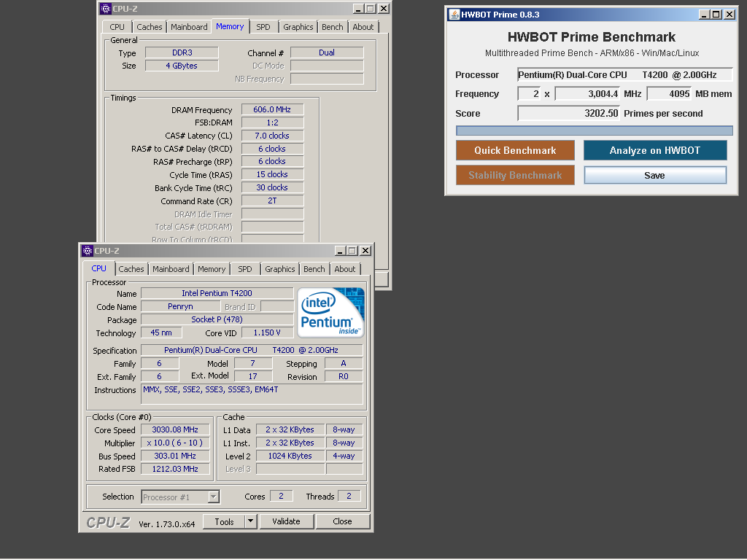Click the Package value Socket P (478)

point(217,319)
